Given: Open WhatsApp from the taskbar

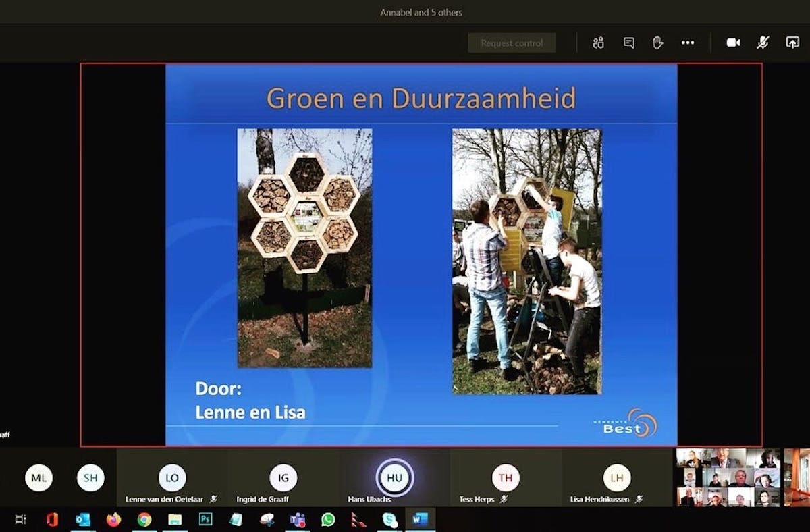Looking at the screenshot, I should pyautogui.click(x=328, y=519).
